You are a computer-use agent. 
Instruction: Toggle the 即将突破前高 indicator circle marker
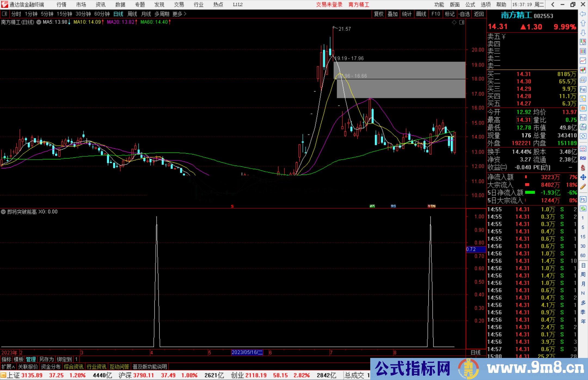tap(3, 212)
